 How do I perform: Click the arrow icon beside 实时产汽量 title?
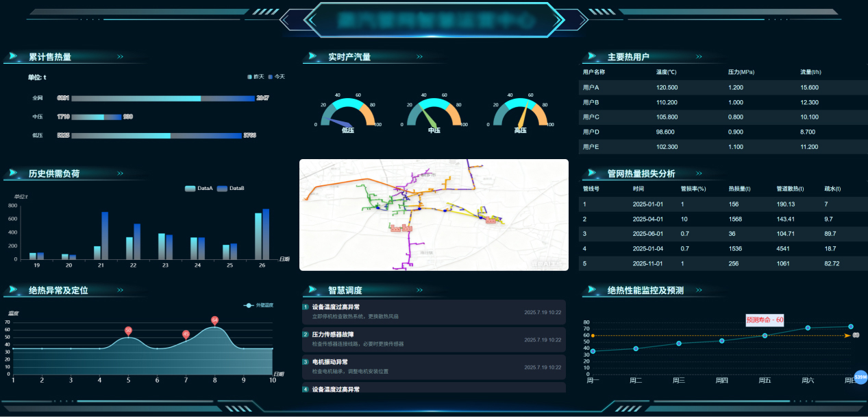[x=313, y=57]
